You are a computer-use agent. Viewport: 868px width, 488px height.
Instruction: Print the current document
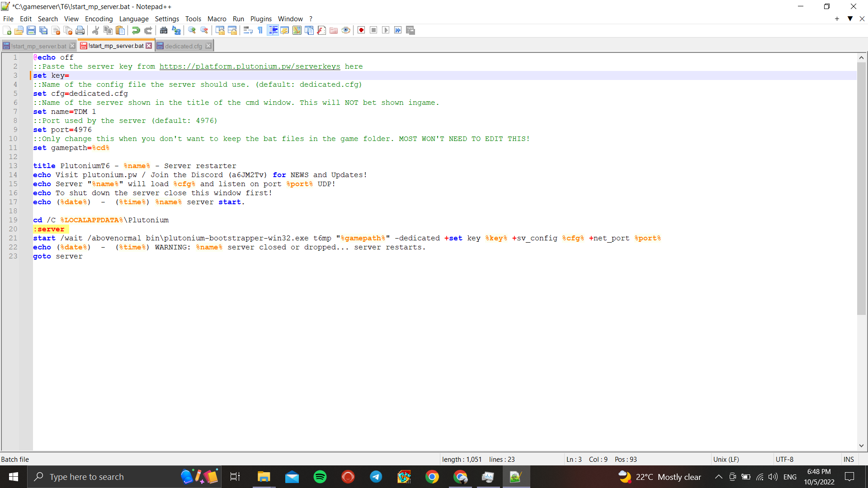pyautogui.click(x=80, y=30)
